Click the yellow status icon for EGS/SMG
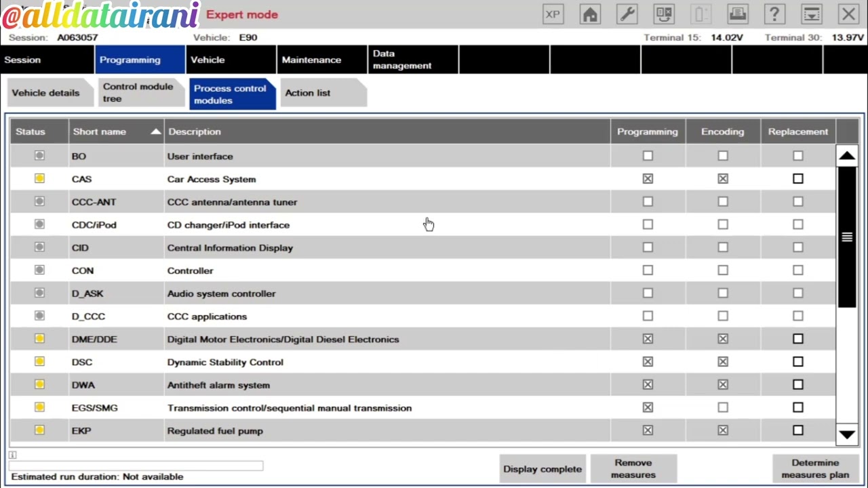The image size is (868, 488). pyautogui.click(x=39, y=407)
